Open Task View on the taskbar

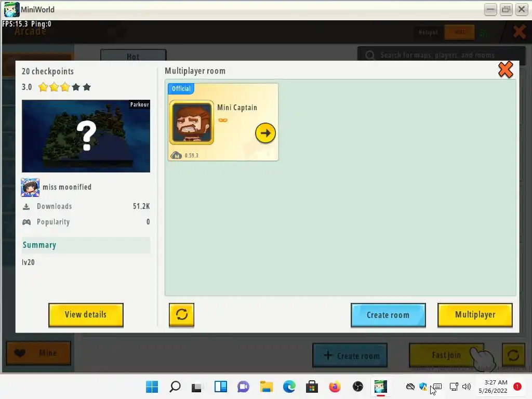[198, 387]
